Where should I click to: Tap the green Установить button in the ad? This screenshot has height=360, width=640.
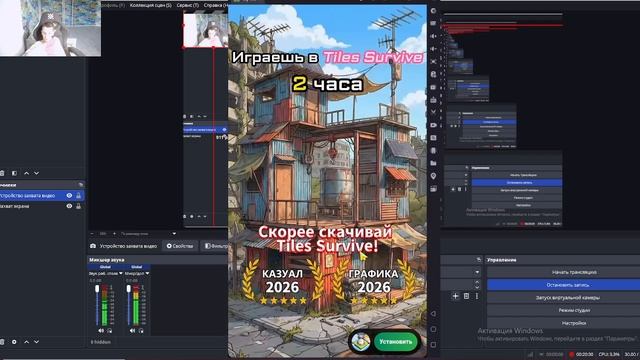(x=396, y=342)
